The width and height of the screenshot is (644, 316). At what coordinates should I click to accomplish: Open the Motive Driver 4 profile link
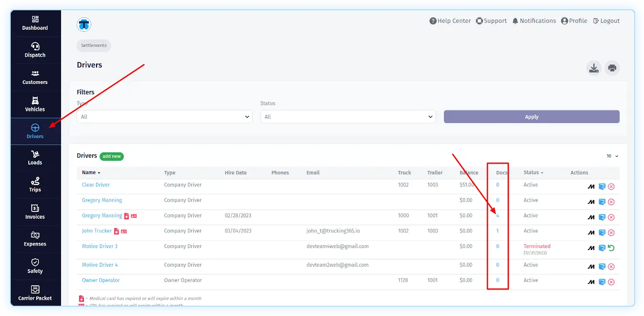(100, 265)
